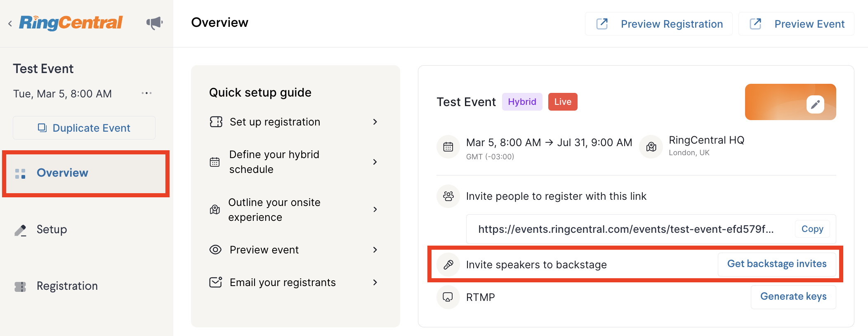
Task: Click the calendar icon next to event dates
Action: pyautogui.click(x=448, y=147)
